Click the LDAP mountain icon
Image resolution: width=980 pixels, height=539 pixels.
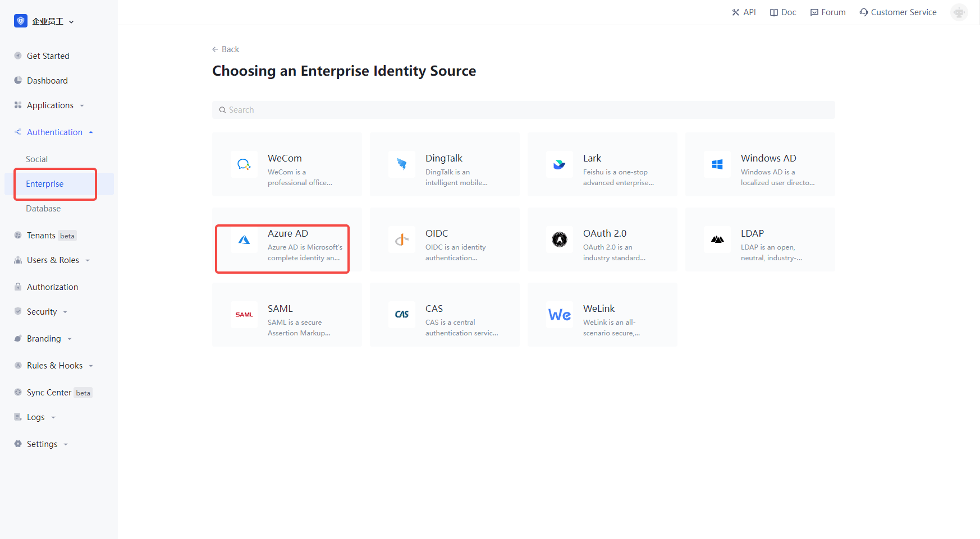(x=717, y=240)
